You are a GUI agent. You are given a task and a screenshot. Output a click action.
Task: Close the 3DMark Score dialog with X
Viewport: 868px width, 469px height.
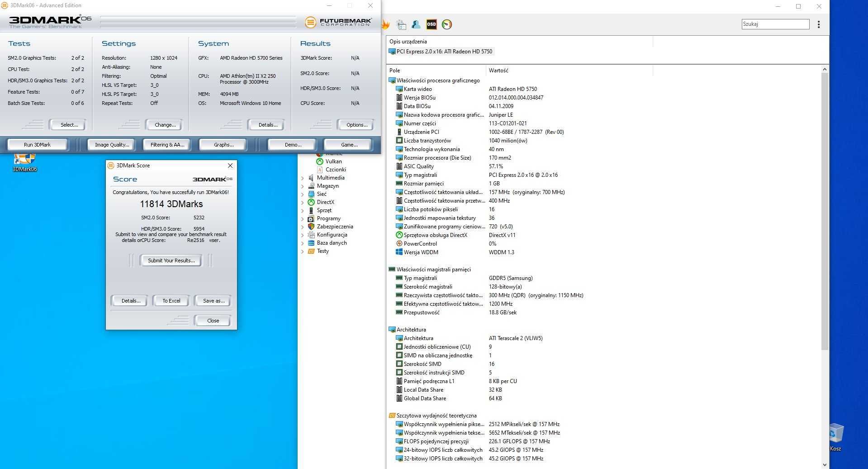point(230,166)
